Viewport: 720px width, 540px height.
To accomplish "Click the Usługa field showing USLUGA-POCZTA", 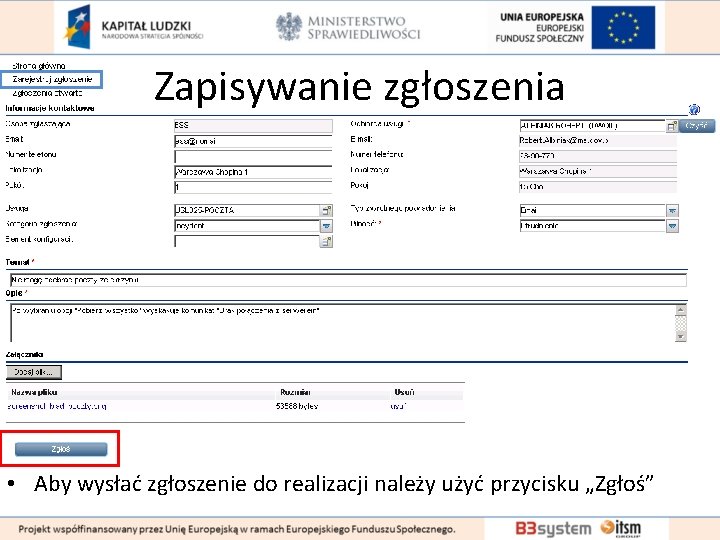I will [247, 210].
